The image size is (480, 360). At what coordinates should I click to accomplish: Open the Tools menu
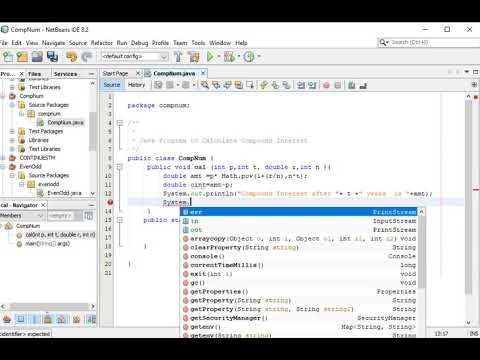point(198,43)
